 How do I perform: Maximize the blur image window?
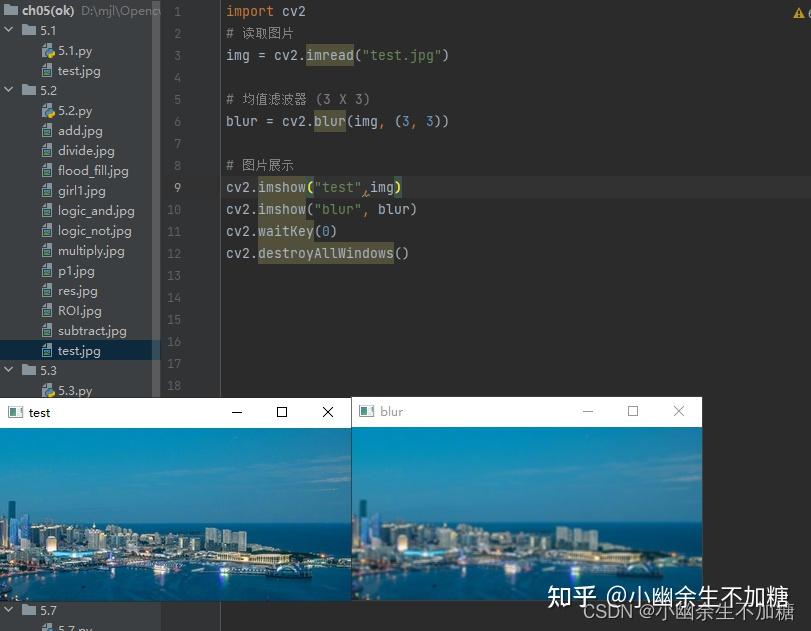632,410
